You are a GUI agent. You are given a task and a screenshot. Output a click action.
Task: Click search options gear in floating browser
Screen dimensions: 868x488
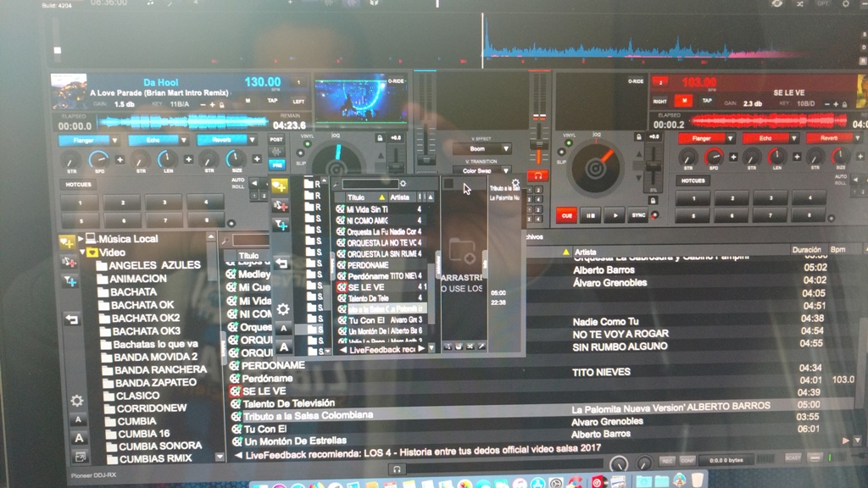(x=403, y=184)
